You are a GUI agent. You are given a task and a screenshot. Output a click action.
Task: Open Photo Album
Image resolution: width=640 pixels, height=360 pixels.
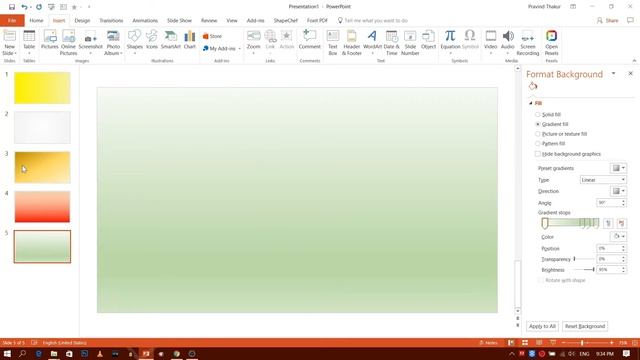click(x=113, y=42)
